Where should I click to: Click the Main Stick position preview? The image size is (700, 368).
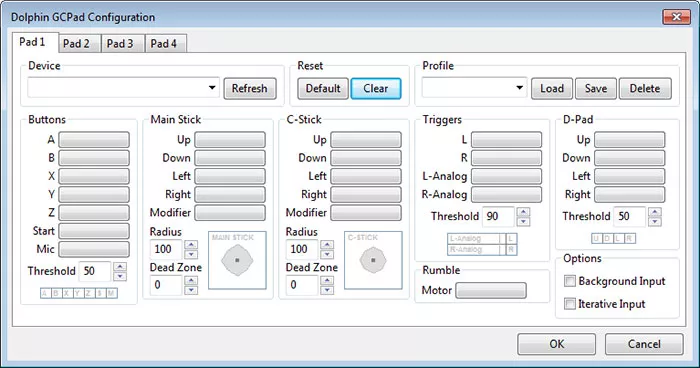pos(237,260)
